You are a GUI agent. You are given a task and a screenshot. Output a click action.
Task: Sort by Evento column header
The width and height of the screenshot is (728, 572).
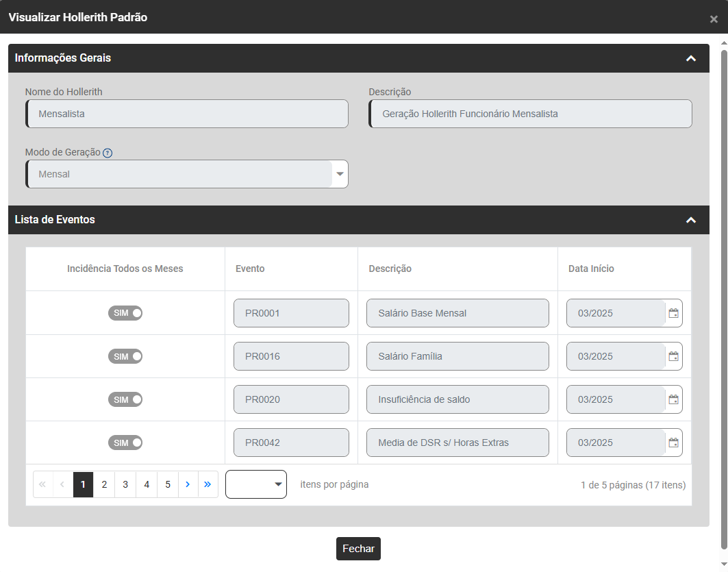pos(250,269)
